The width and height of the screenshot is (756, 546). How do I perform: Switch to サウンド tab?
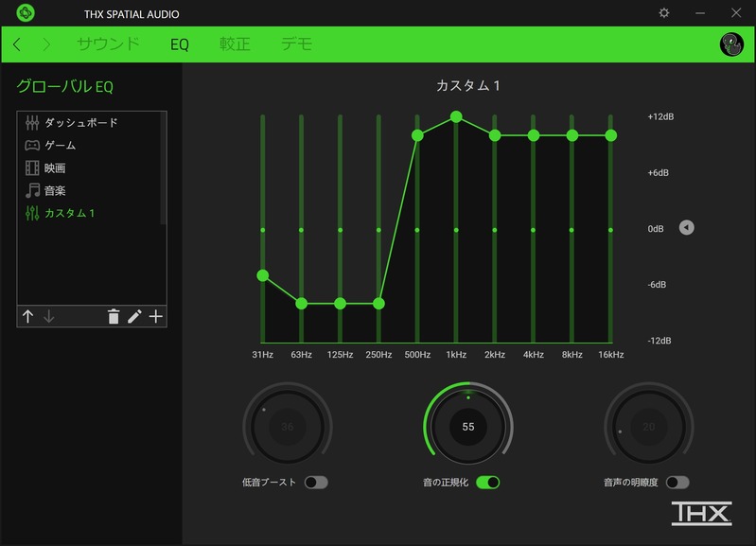pyautogui.click(x=108, y=44)
